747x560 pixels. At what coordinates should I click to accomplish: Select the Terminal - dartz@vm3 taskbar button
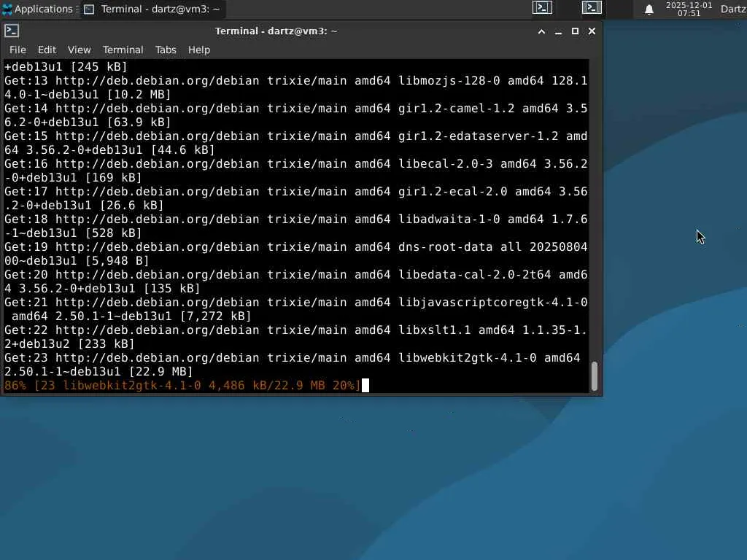[x=152, y=9]
